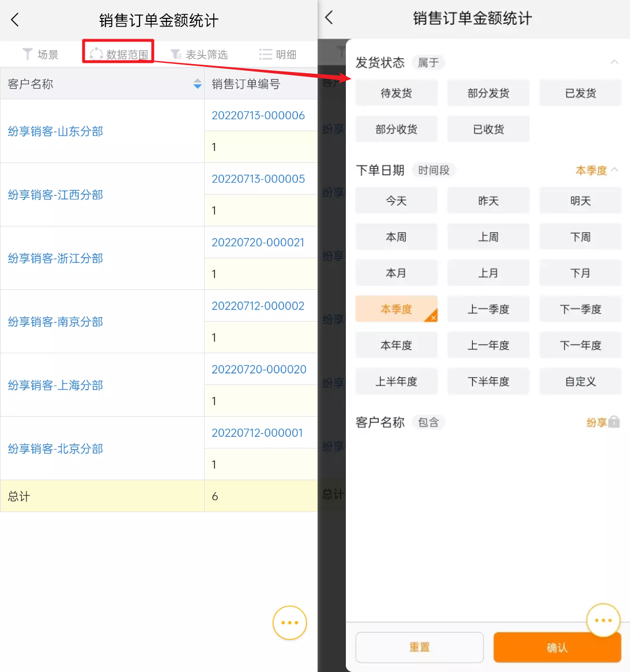Image resolution: width=630 pixels, height=672 pixels.
Task: Collapse the 发货状态 section chevron
Action: pyautogui.click(x=614, y=62)
